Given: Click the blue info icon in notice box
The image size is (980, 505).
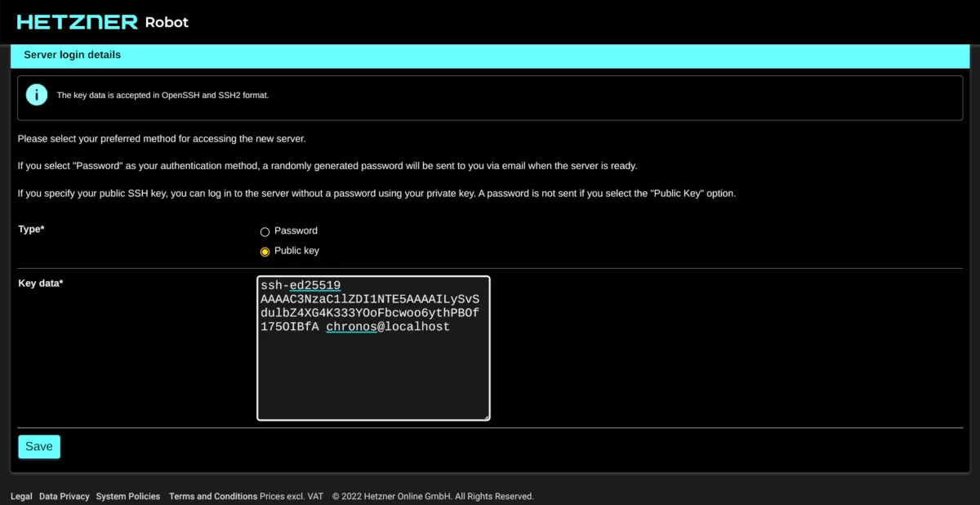Looking at the screenshot, I should tap(37, 95).
